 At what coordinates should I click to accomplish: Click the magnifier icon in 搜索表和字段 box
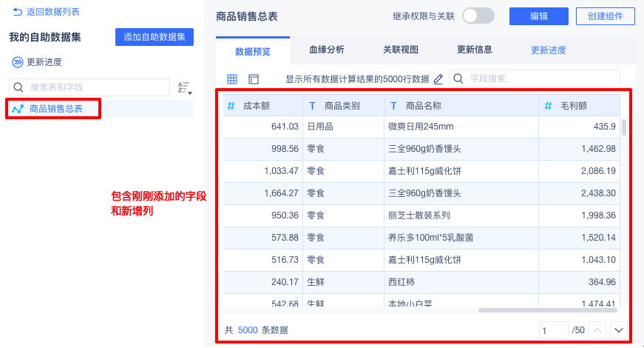[x=18, y=87]
